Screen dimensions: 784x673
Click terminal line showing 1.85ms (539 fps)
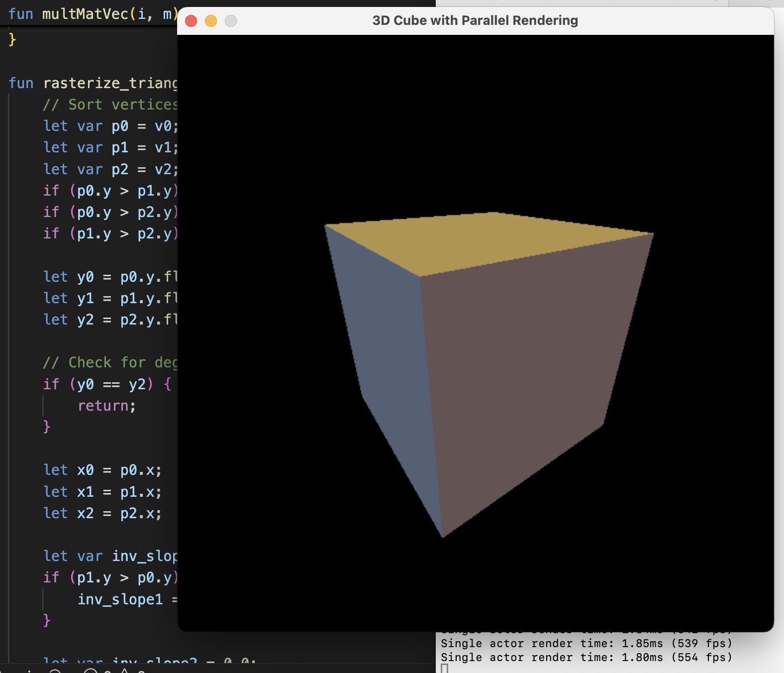pos(586,644)
